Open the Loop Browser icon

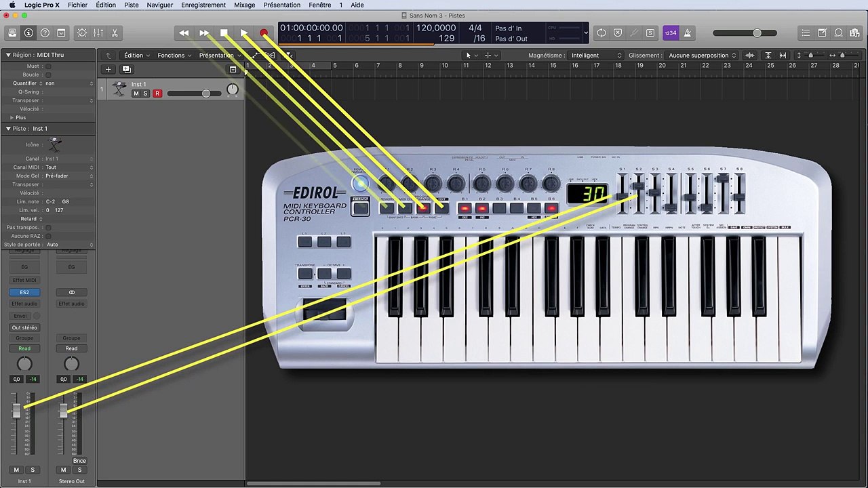[x=838, y=33]
